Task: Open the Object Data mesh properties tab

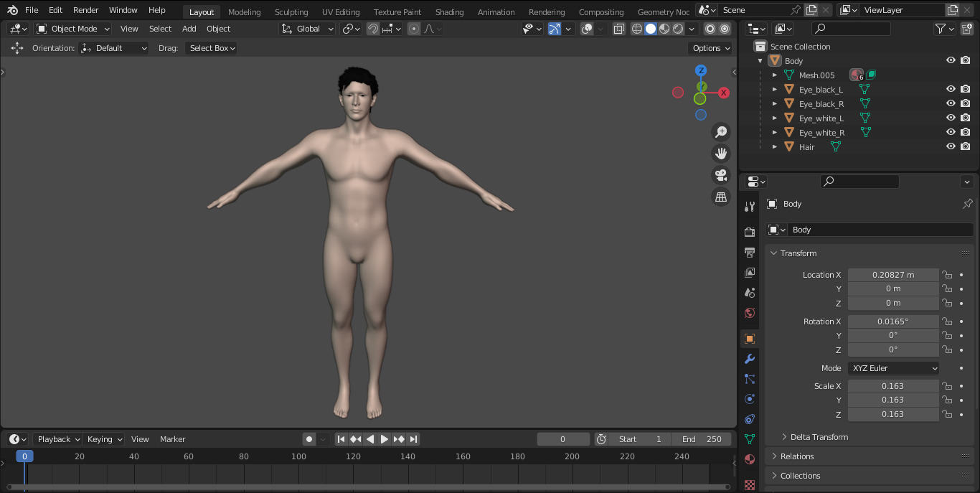Action: coord(750,439)
